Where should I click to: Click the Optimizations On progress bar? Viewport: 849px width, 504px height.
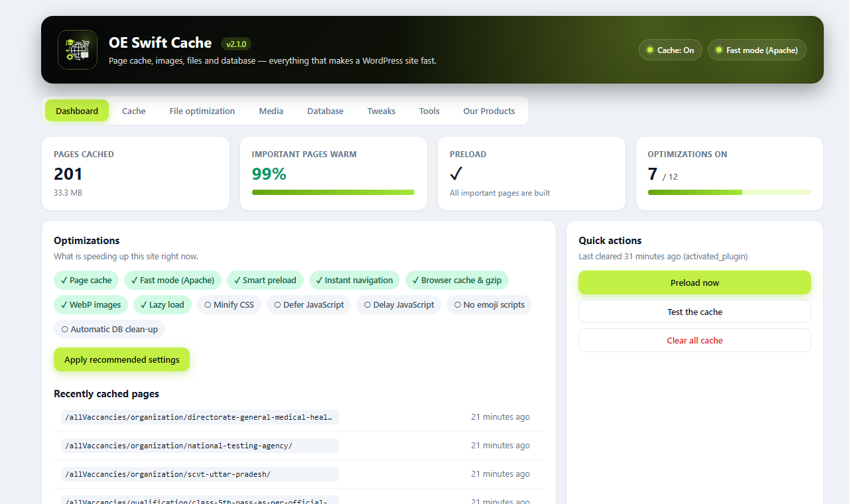[x=729, y=192]
